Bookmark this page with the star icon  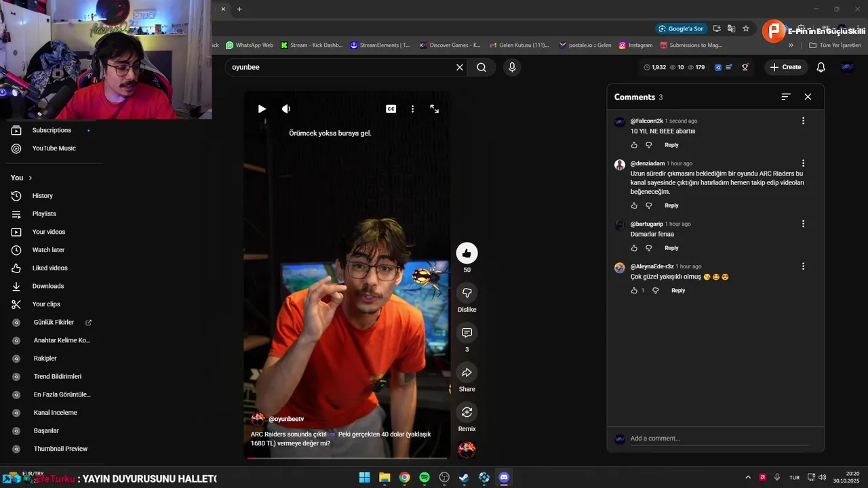(746, 28)
